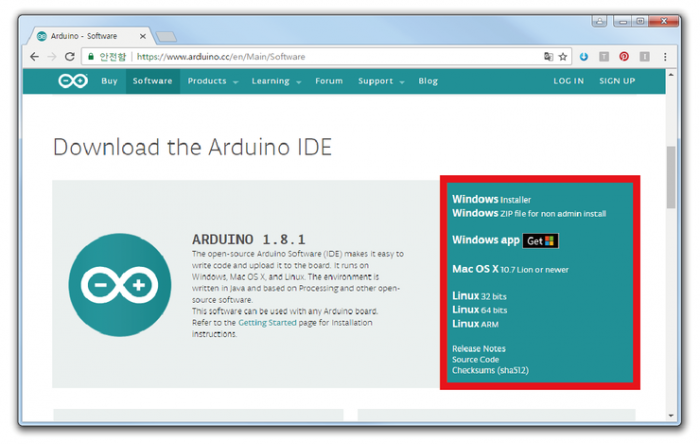The width and height of the screenshot is (700, 444).
Task: Download Mac OS X 10.7 Lion or newer
Action: point(510,269)
